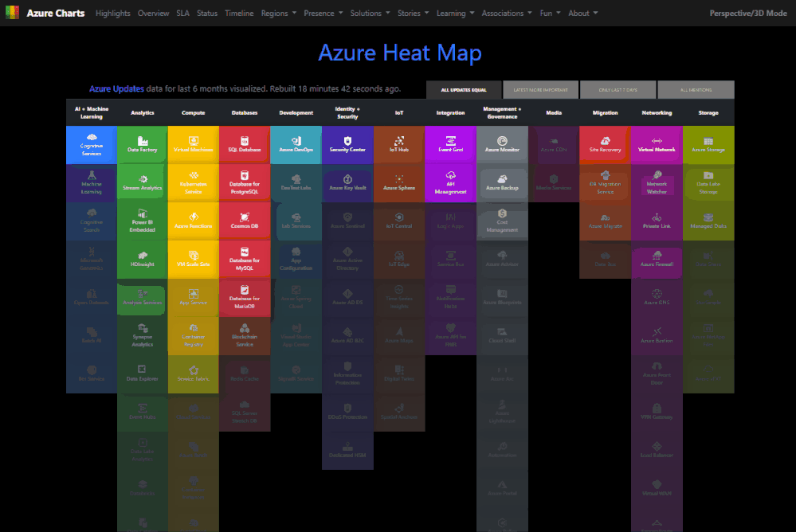Open the About dropdown
796x532 pixels.
point(582,14)
